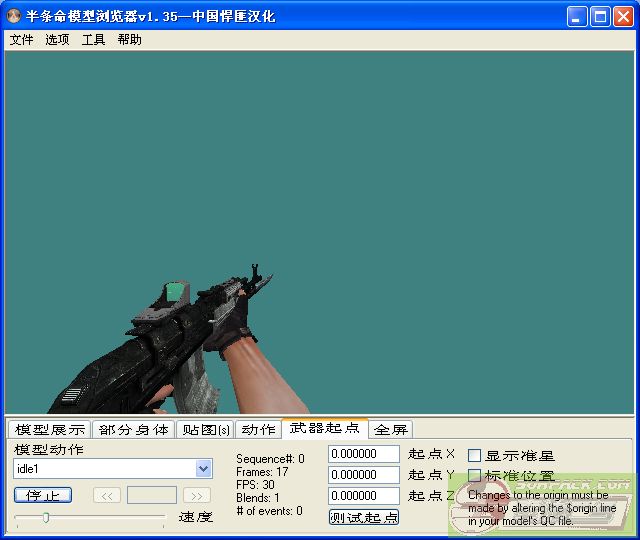Click the 'Sequence#: 0' text
This screenshot has height=540, width=640.
tap(270, 459)
